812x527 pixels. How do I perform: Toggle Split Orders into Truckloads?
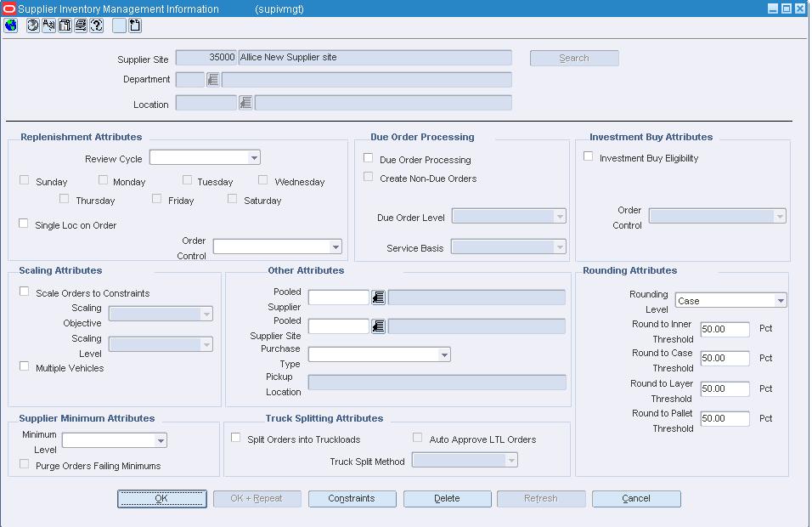235,438
